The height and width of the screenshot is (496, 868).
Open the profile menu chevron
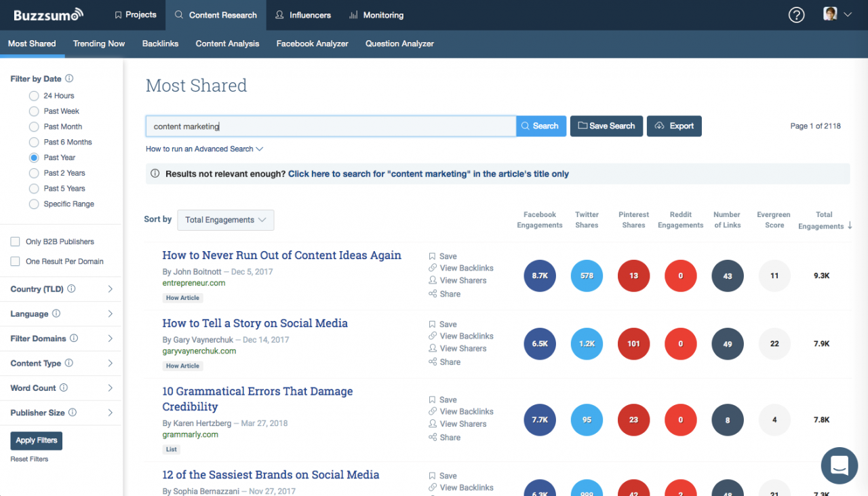(x=848, y=14)
